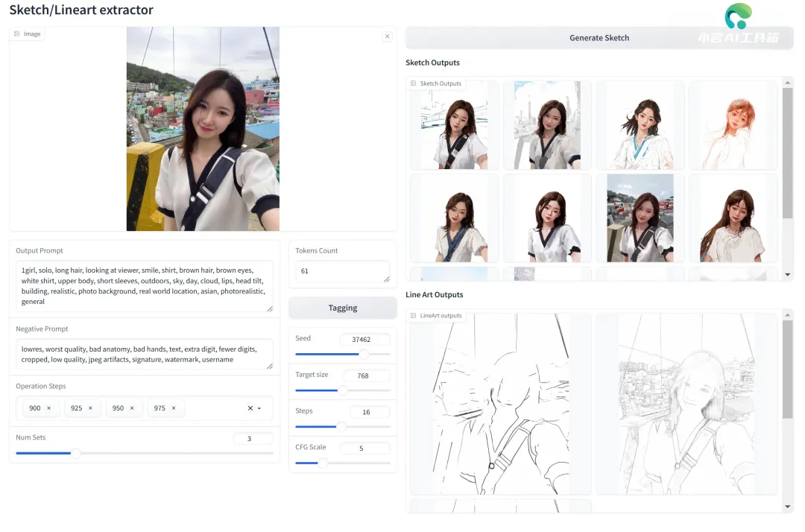805x532 pixels.
Task: Click the Line Art gallery scroll-up arrow
Action: [788, 314]
